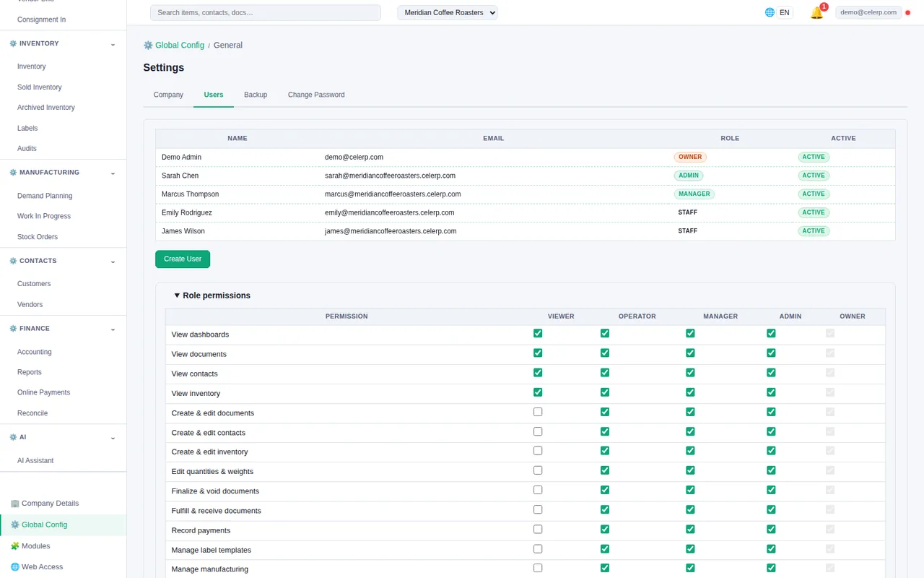Uncheck Viewer permission for View dashboards
This screenshot has width=924, height=578.
(538, 334)
